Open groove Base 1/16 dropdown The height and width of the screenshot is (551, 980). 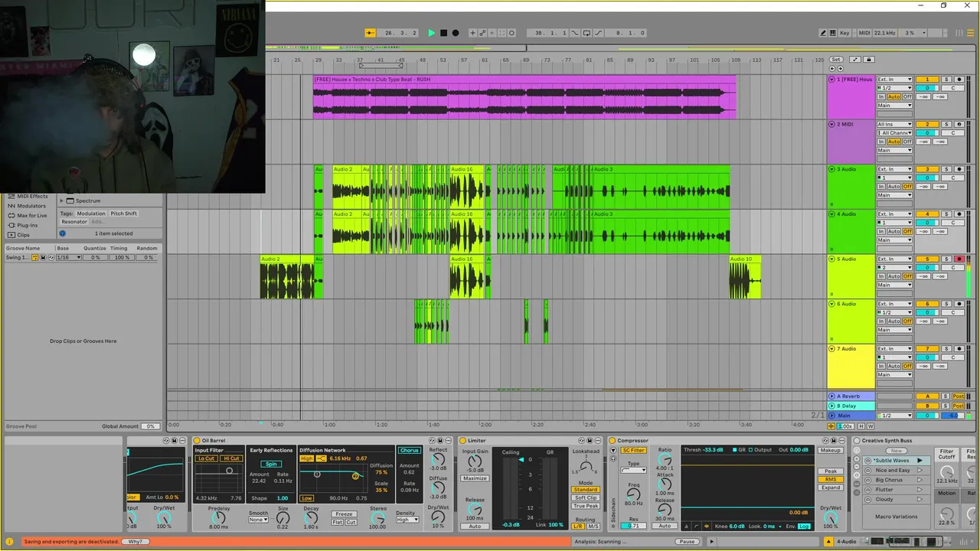68,258
